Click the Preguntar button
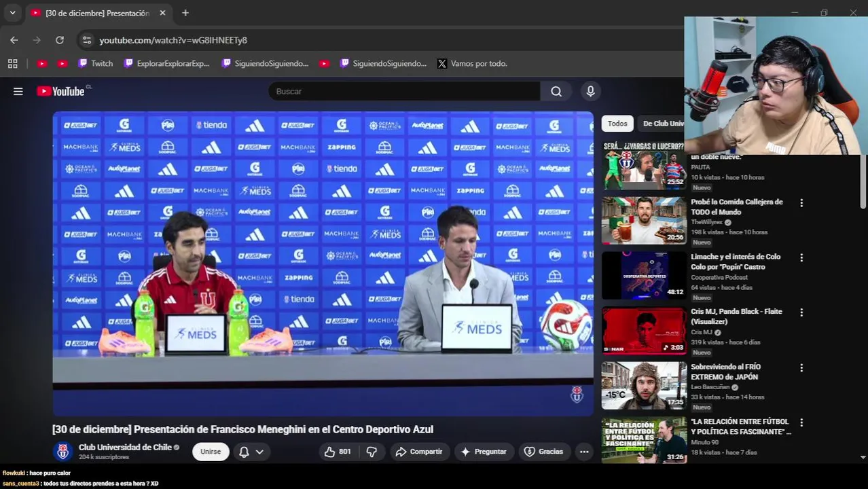The height and width of the screenshot is (489, 868). (483, 452)
